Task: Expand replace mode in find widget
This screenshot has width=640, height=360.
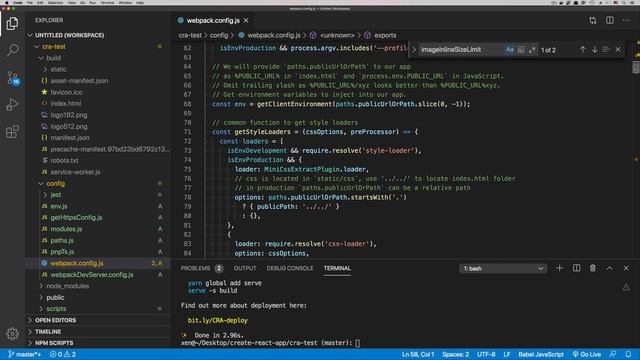Action: pyautogui.click(x=414, y=49)
